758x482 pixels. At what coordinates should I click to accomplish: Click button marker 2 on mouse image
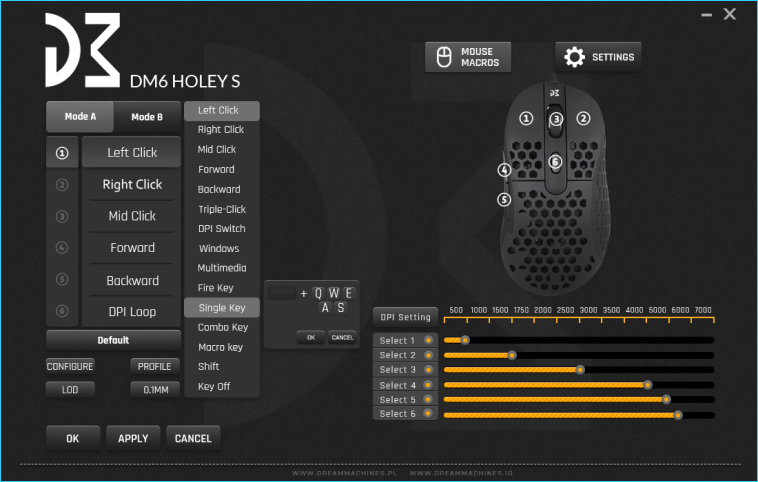point(583,118)
